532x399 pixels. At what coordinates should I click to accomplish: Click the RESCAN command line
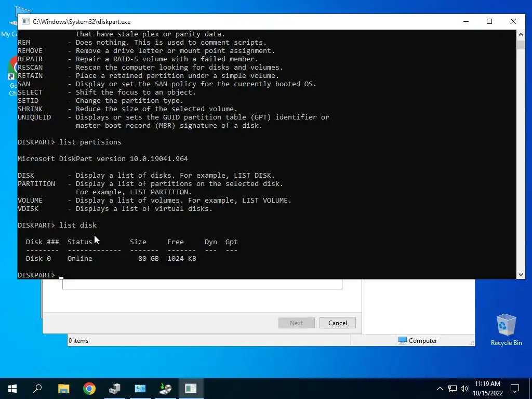coord(150,67)
